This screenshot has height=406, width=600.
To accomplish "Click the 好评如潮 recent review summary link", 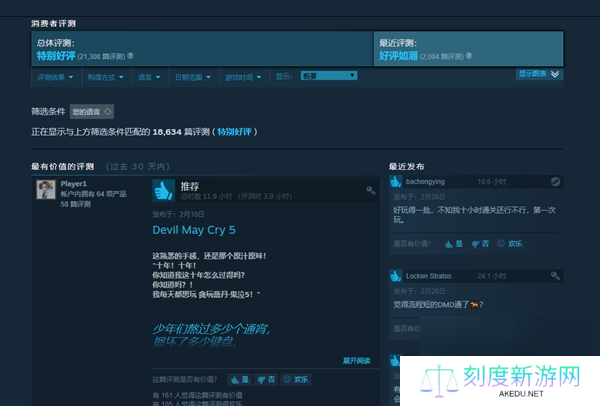I will (x=398, y=56).
